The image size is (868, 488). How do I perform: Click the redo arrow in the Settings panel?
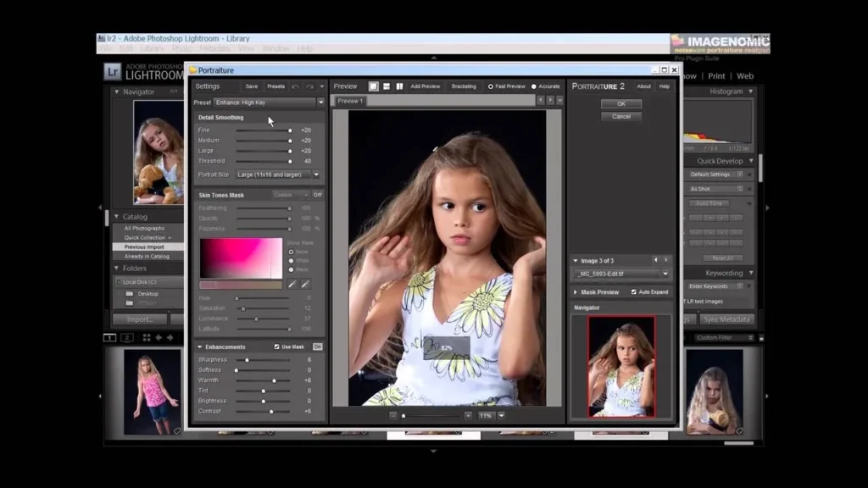(x=308, y=86)
